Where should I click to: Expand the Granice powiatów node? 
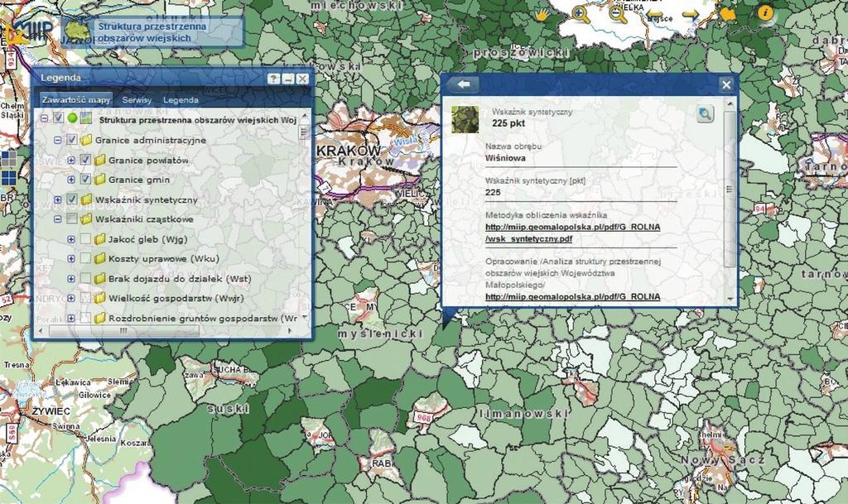click(x=71, y=160)
